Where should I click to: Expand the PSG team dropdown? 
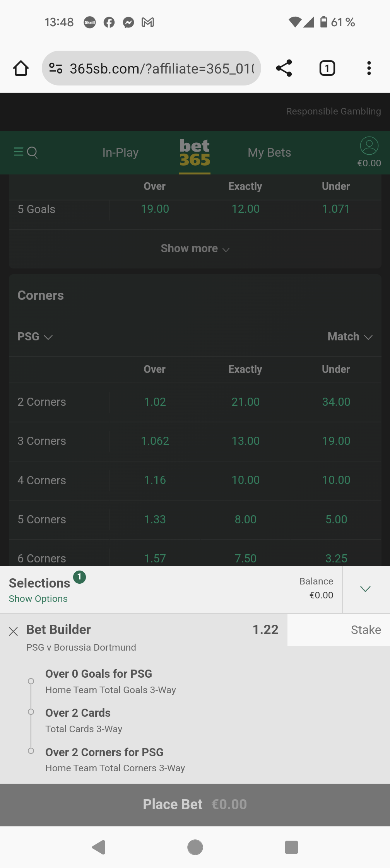click(35, 337)
